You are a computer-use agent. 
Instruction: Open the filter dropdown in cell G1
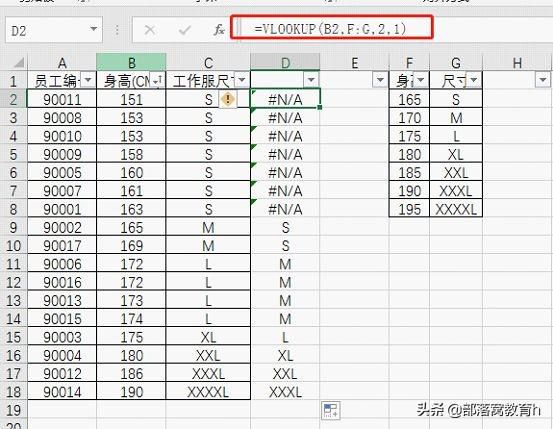click(474, 80)
